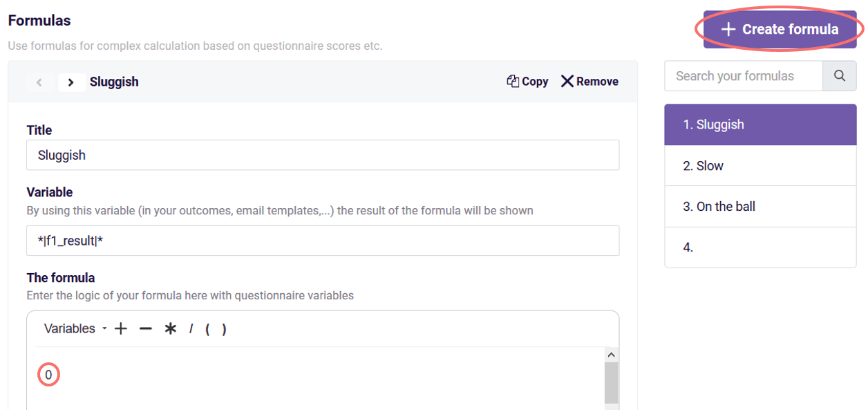Go to the next formula with the arrow
Viewport: 868px width, 410px height.
[x=71, y=82]
